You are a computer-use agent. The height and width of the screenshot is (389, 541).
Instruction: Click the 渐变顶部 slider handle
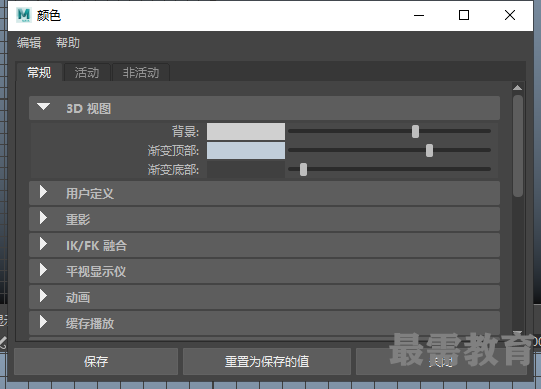(x=429, y=150)
